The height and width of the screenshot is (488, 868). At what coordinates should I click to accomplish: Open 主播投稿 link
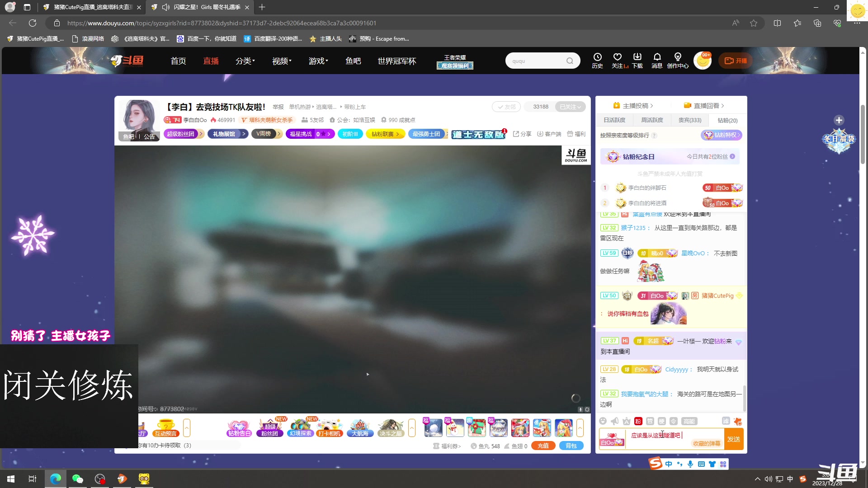click(633, 106)
